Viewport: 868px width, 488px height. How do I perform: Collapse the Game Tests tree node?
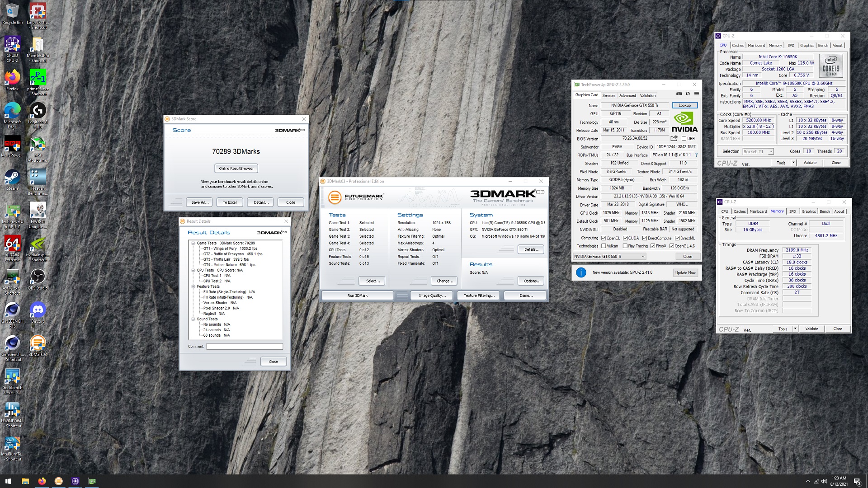click(x=193, y=243)
